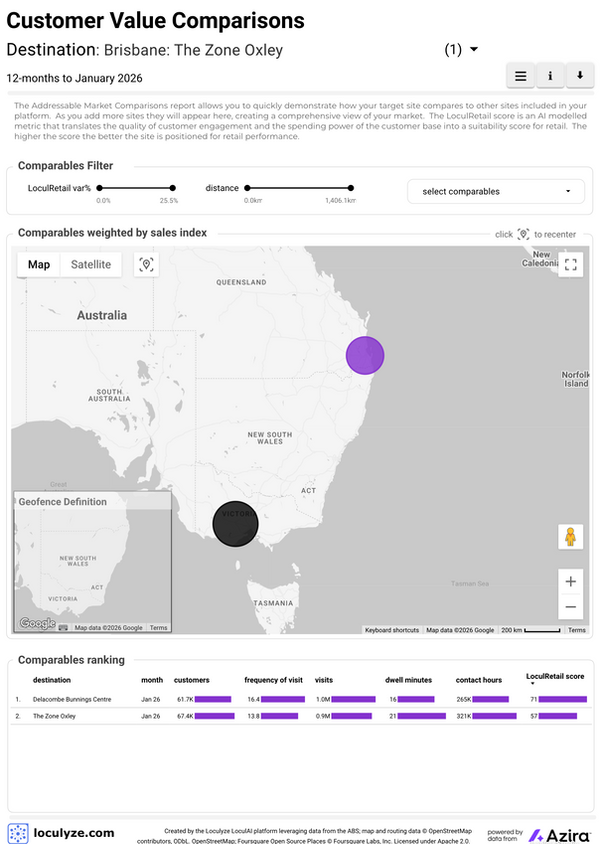600x844 pixels.
Task: Open the map Terms link
Action: tap(576, 630)
